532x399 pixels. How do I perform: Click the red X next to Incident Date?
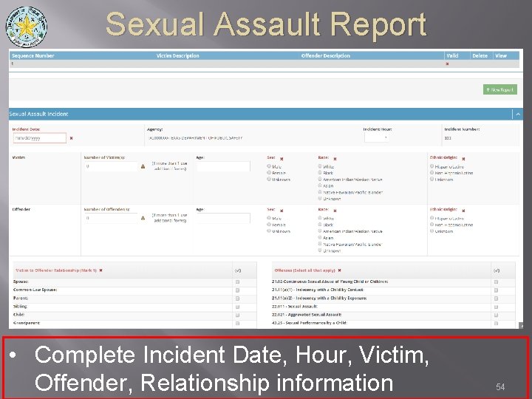[71, 138]
